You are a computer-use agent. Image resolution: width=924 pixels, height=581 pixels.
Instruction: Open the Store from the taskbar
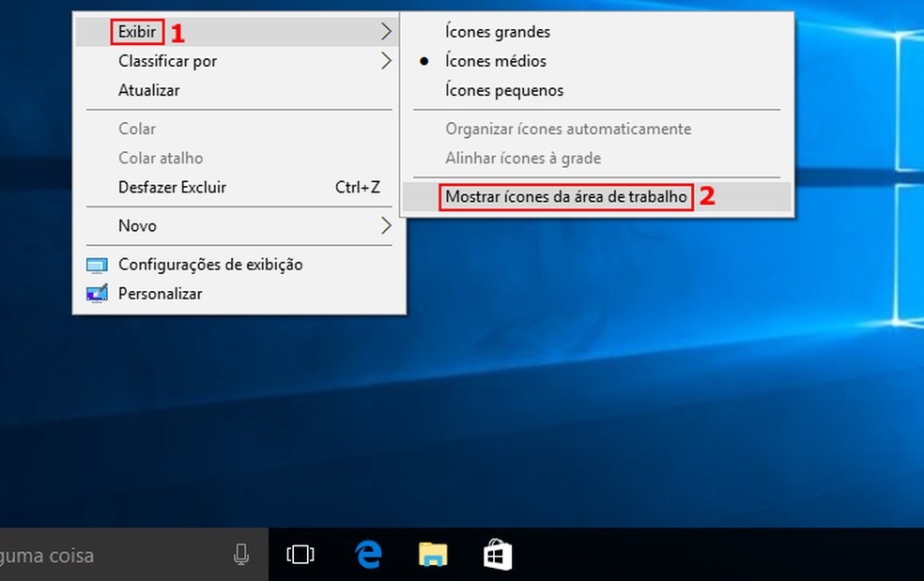(x=498, y=555)
